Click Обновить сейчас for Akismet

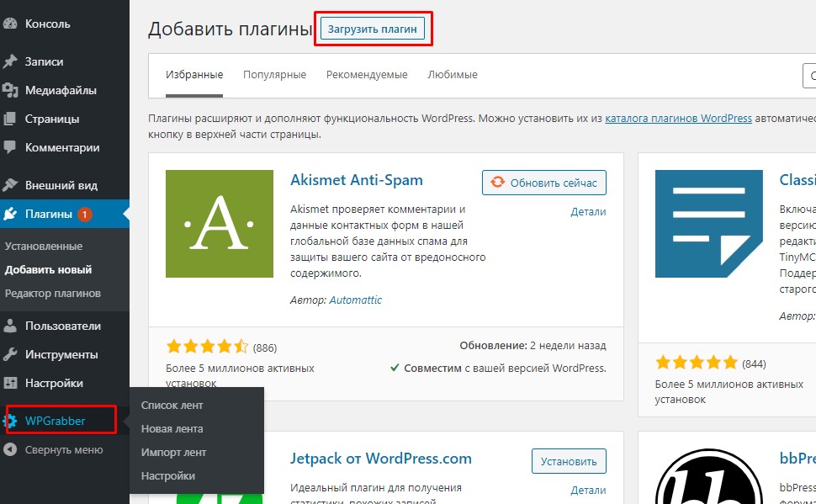tap(543, 183)
